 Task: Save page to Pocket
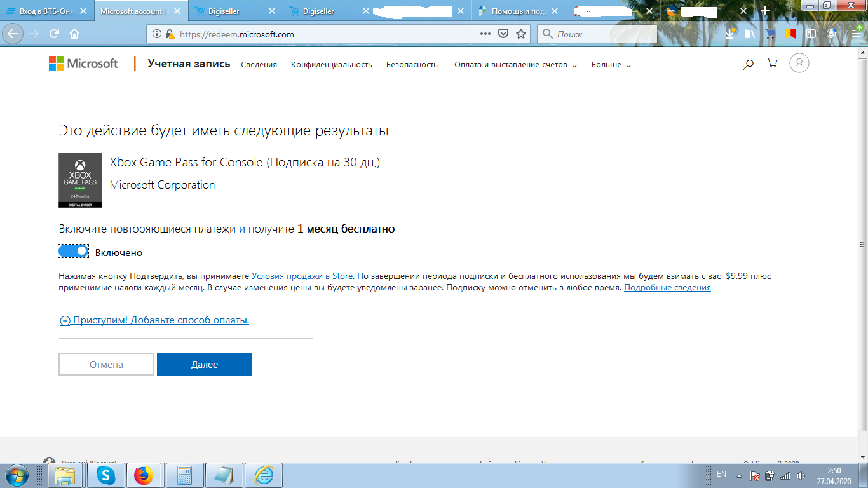[503, 34]
